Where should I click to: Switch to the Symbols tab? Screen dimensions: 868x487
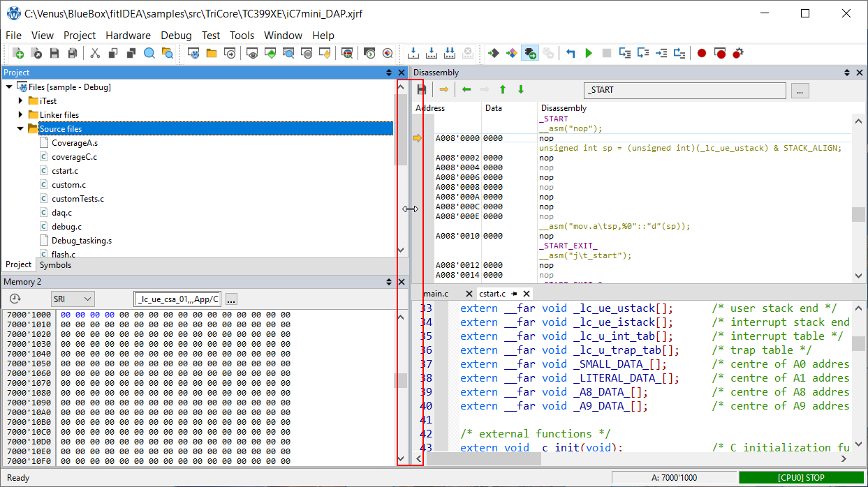pyautogui.click(x=55, y=265)
